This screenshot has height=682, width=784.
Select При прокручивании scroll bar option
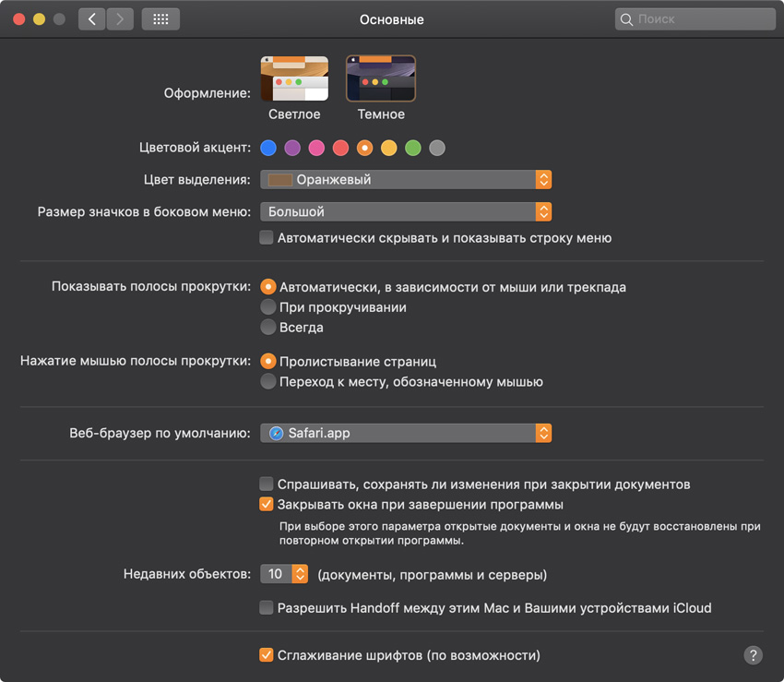(268, 306)
